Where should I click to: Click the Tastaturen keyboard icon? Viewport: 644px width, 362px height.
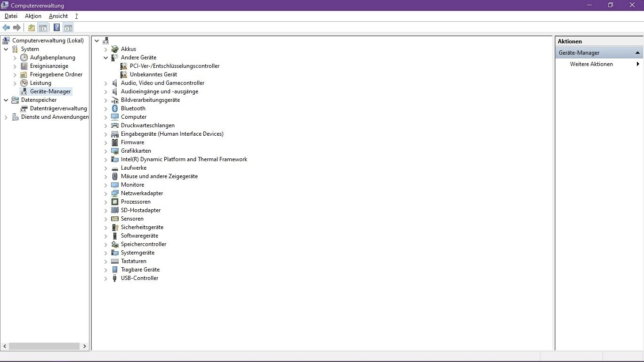tap(115, 261)
